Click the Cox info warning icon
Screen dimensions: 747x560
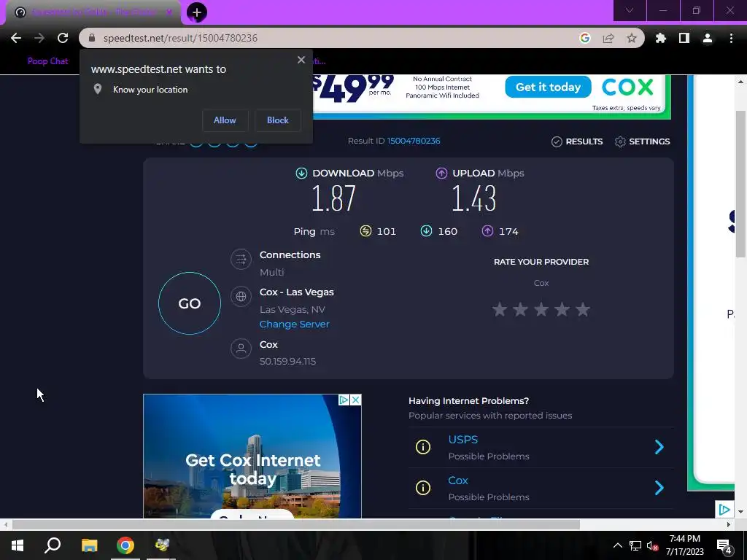[x=423, y=488]
